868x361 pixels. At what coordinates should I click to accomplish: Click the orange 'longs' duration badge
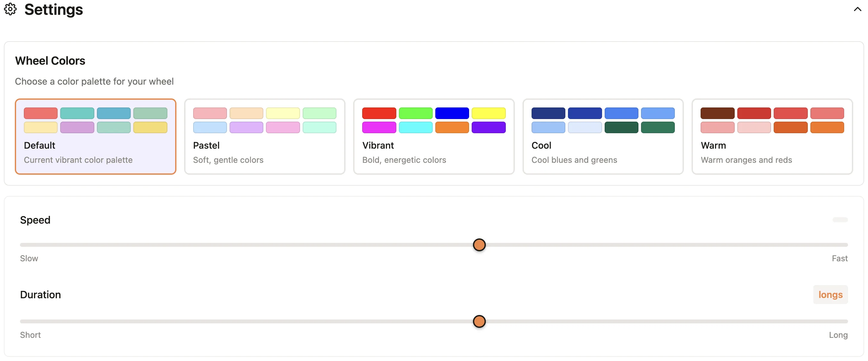coord(830,295)
